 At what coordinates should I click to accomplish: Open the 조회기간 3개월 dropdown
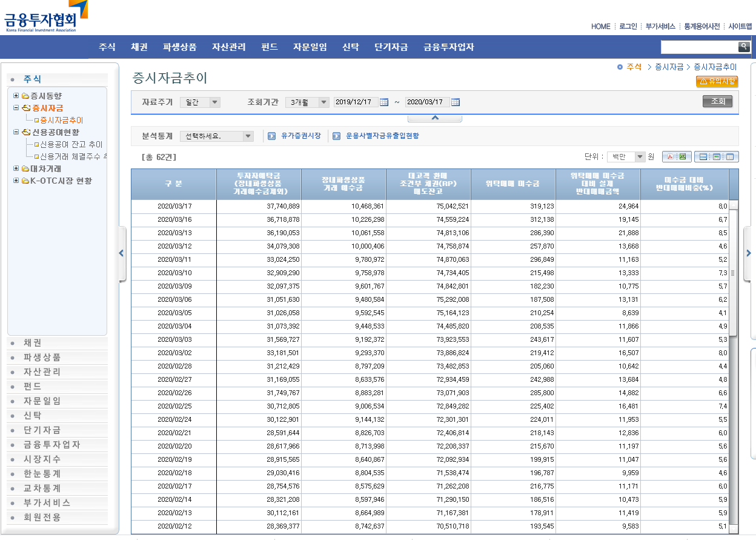307,102
